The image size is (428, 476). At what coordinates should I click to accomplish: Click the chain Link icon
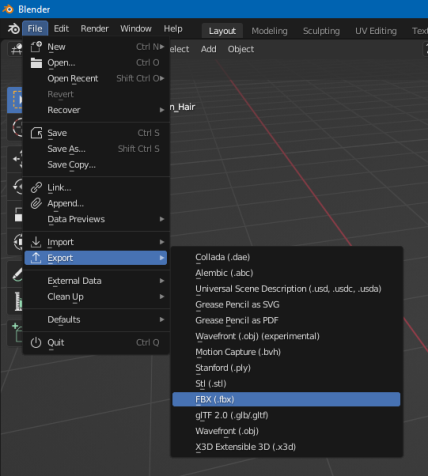point(36,188)
